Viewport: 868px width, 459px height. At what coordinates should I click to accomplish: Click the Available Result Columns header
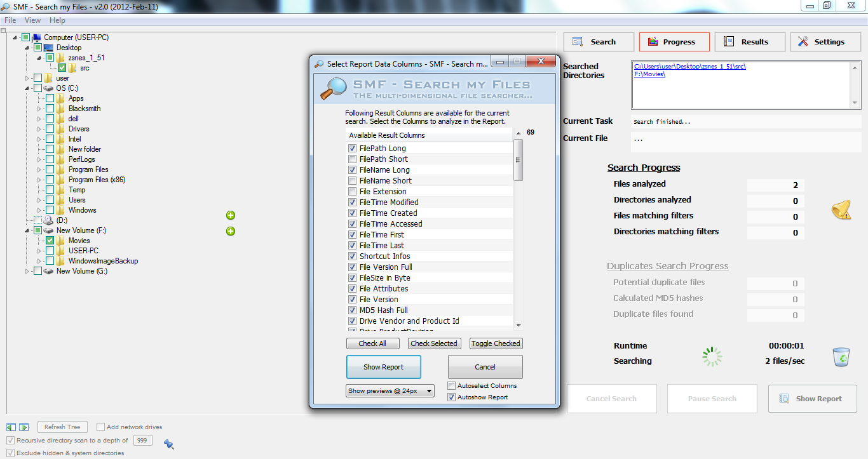[x=430, y=135]
